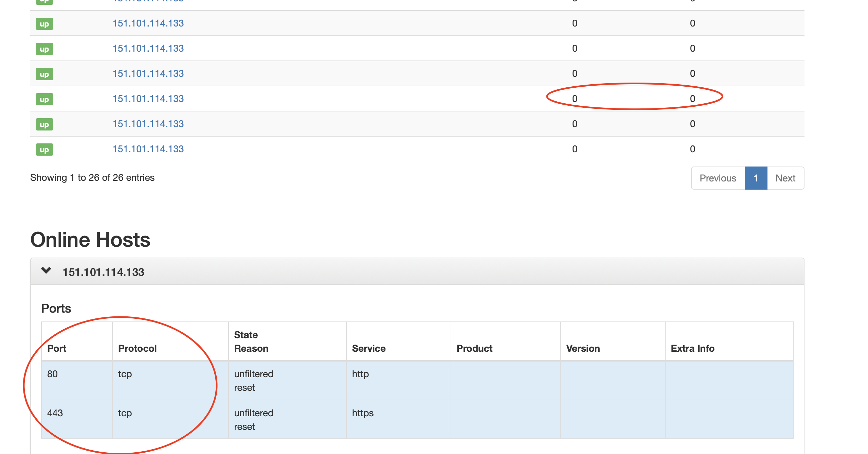
Task: Click the https service cell
Action: (399, 420)
